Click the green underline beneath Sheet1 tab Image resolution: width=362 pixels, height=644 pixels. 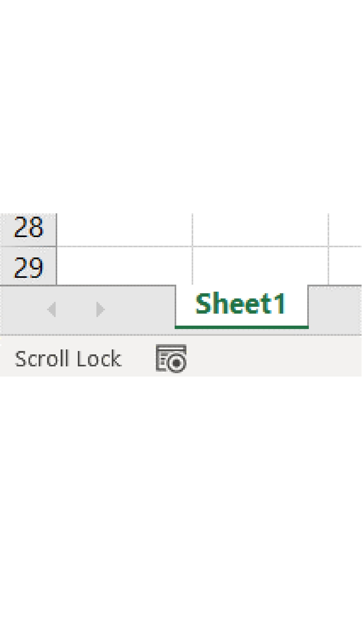[242, 327]
